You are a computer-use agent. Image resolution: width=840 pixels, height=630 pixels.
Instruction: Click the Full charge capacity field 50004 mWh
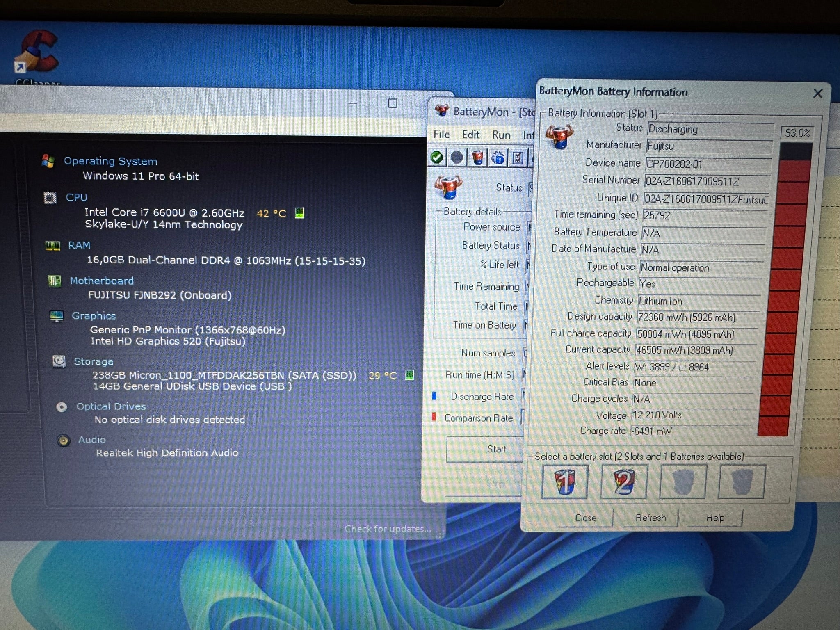click(697, 334)
